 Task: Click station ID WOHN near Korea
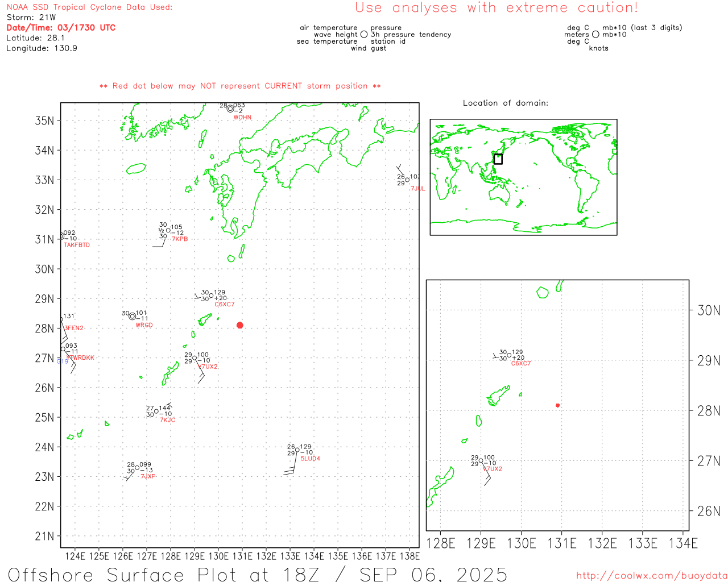[x=242, y=118]
